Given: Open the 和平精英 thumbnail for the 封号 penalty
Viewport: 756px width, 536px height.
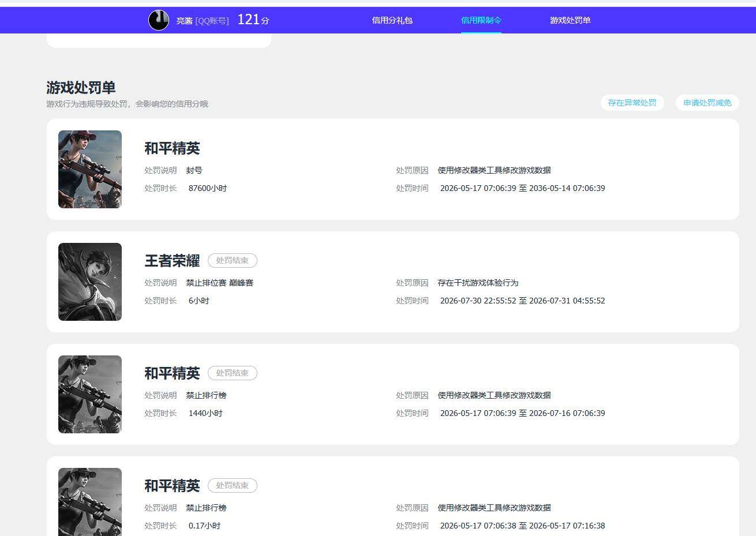Looking at the screenshot, I should coord(90,169).
